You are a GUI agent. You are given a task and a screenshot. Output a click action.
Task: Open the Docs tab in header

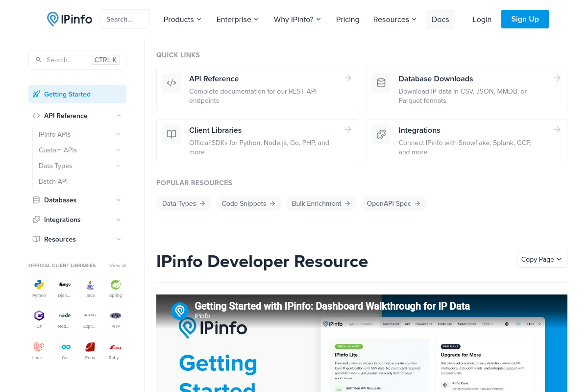point(441,19)
